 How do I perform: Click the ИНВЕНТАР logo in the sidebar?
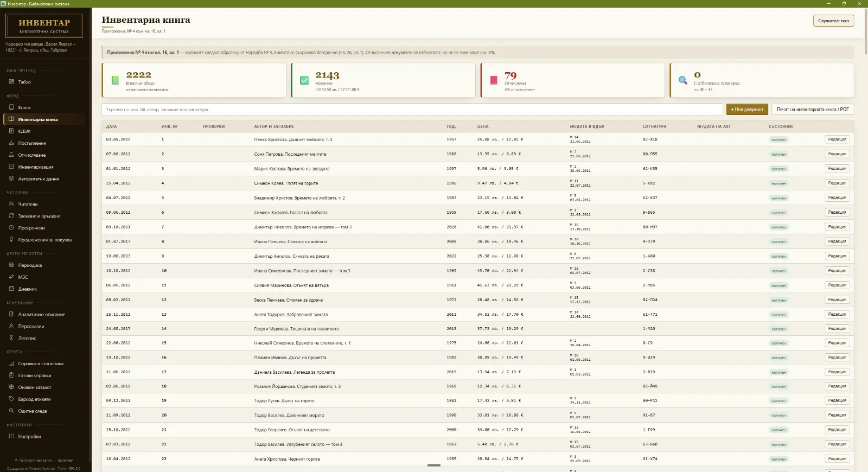[44, 25]
